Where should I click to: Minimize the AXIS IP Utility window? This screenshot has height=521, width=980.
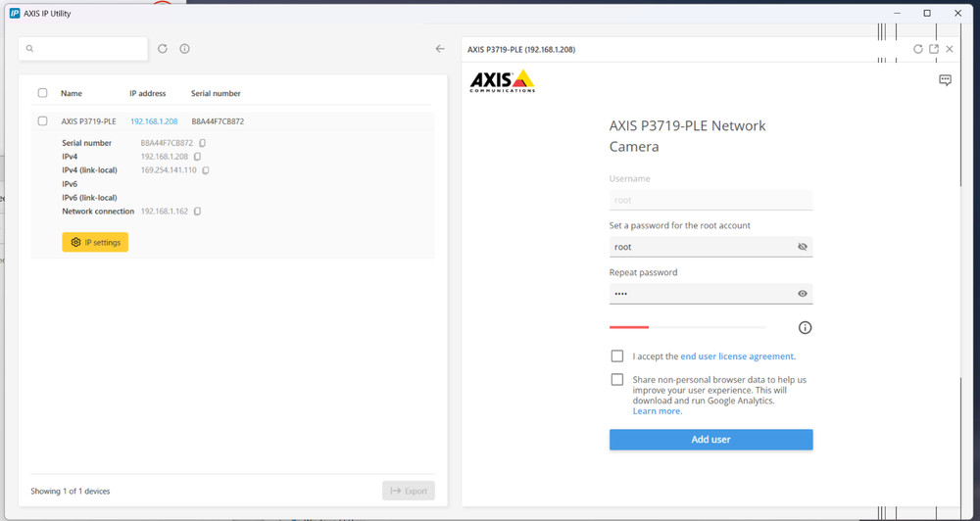tap(897, 13)
